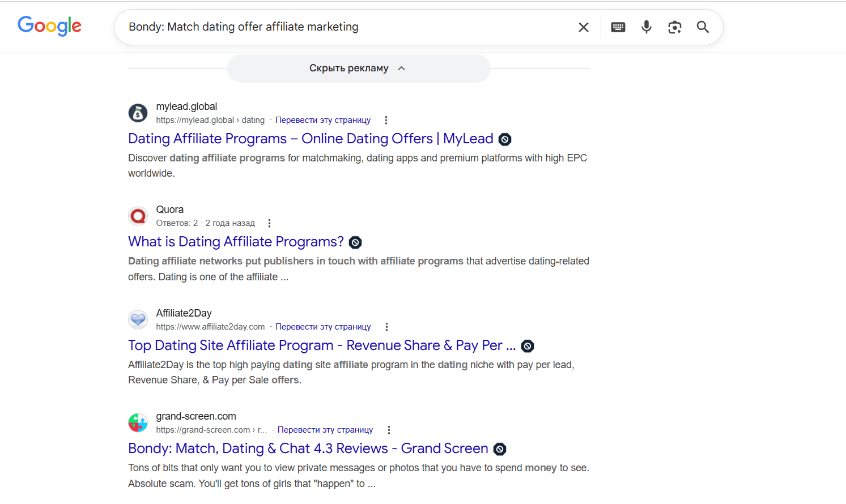Click the mylead.global site favicon
This screenshot has width=846, height=504.
(x=138, y=113)
